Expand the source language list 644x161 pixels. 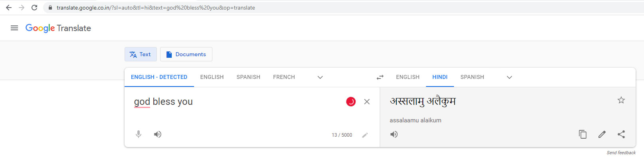(x=320, y=77)
